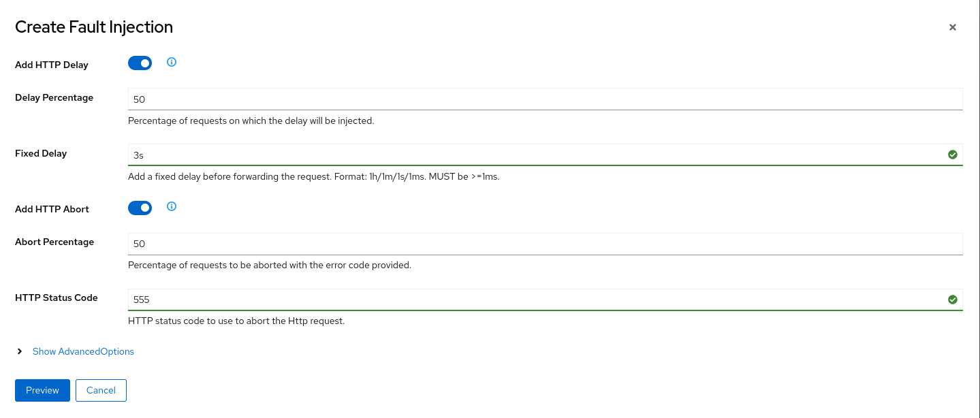Click the info icon beside Add HTTP Delay
The image size is (980, 418).
tap(172, 63)
